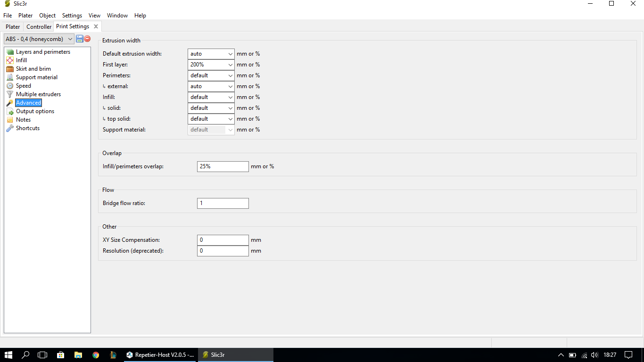Open the Support material settings
Screen dimensions: 644x362
tap(36, 77)
